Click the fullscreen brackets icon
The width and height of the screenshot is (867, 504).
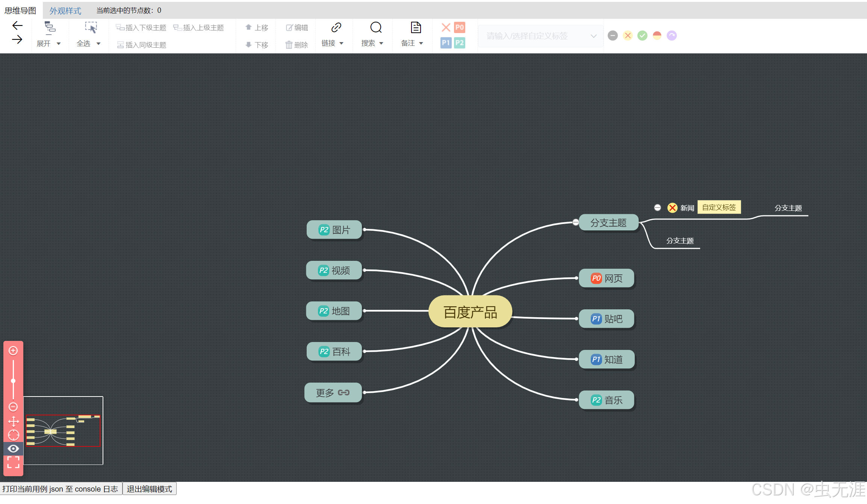(x=13, y=462)
